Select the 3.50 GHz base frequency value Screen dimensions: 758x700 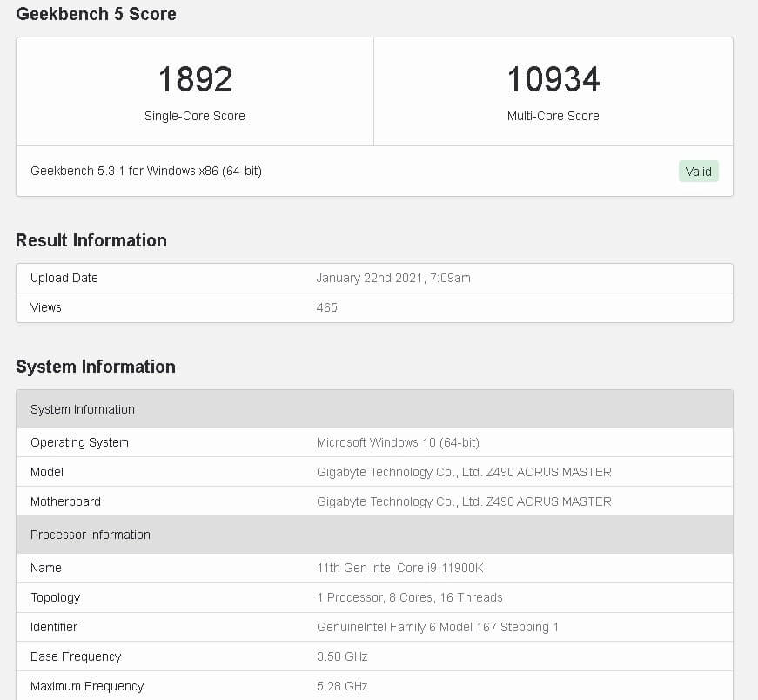(x=342, y=656)
